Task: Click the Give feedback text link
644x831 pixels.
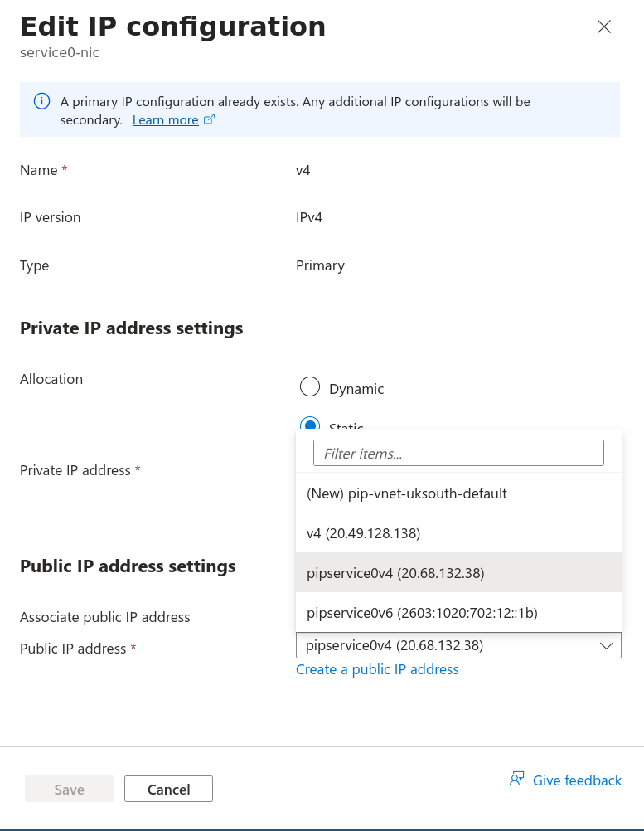Action: click(577, 780)
